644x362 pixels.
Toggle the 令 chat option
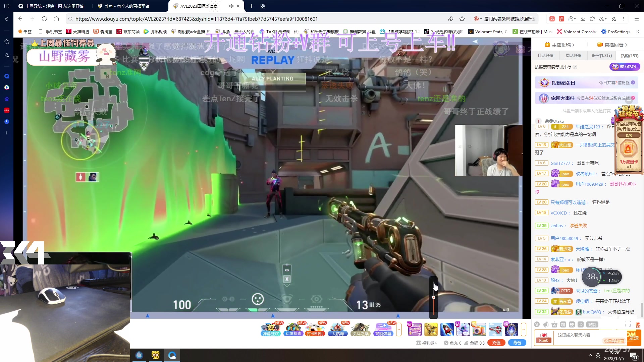(581, 324)
